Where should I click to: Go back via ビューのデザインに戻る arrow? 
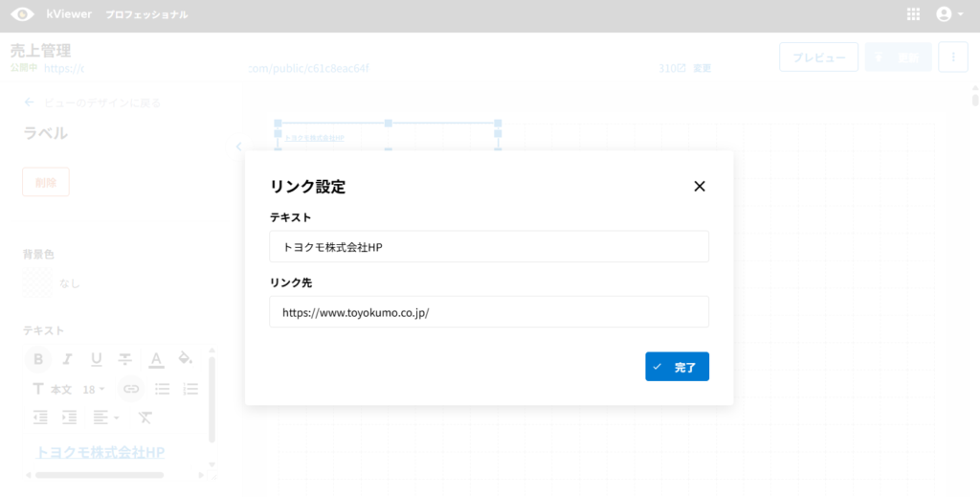tap(29, 102)
